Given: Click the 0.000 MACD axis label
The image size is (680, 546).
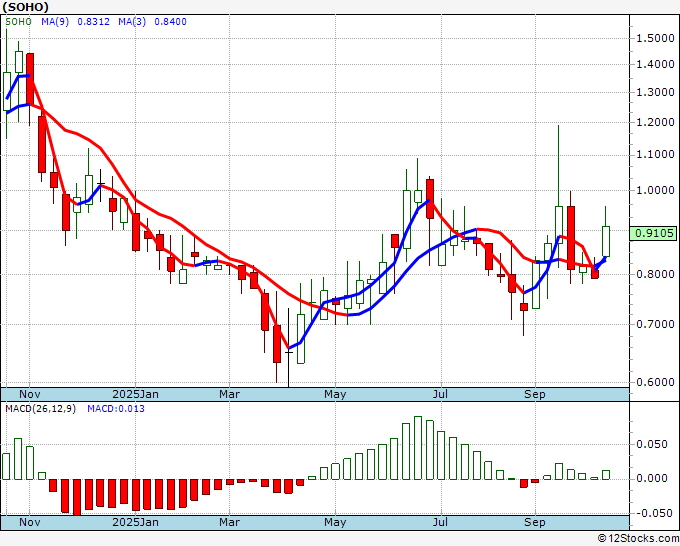Looking at the screenshot, I should (651, 478).
